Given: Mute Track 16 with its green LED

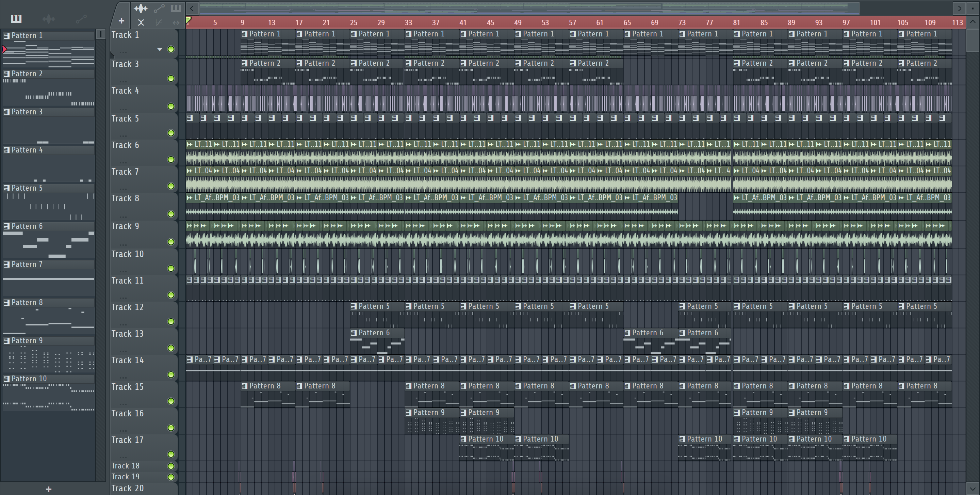Looking at the screenshot, I should click(171, 428).
